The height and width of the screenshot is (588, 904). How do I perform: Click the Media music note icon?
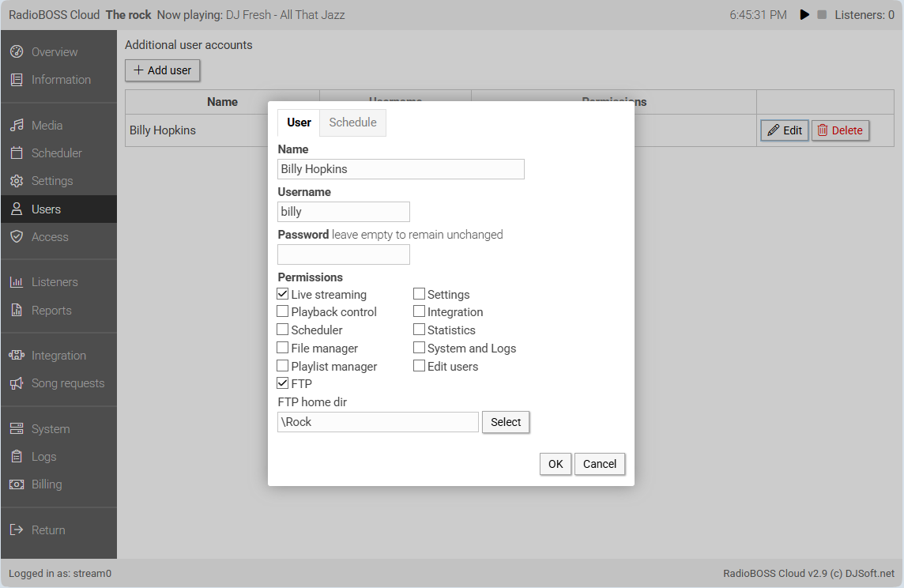(17, 126)
